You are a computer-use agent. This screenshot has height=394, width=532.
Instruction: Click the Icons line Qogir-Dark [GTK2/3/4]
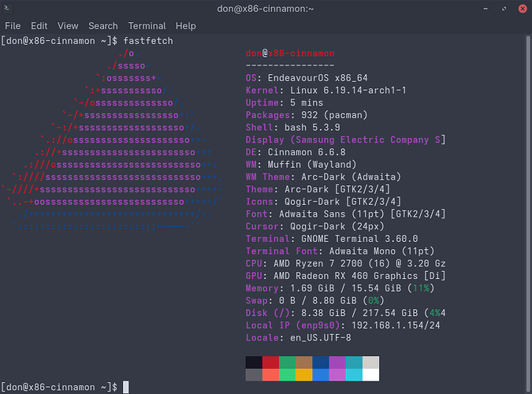coord(323,202)
